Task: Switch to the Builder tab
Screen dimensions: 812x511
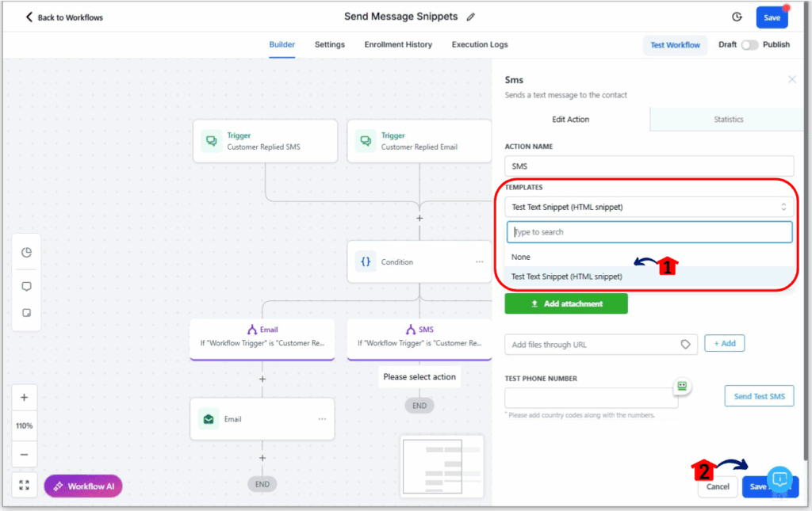Action: pyautogui.click(x=282, y=44)
